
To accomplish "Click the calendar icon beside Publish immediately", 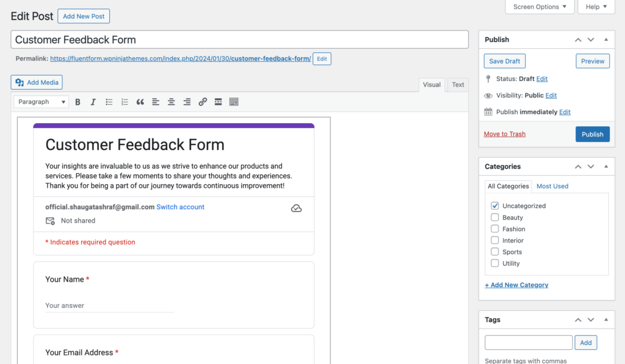I will [488, 112].
